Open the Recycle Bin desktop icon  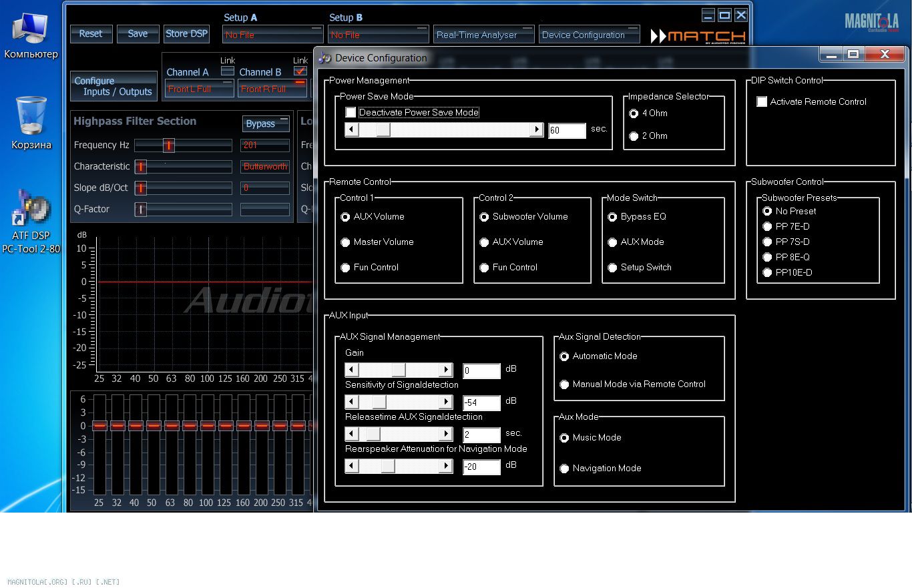point(31,123)
